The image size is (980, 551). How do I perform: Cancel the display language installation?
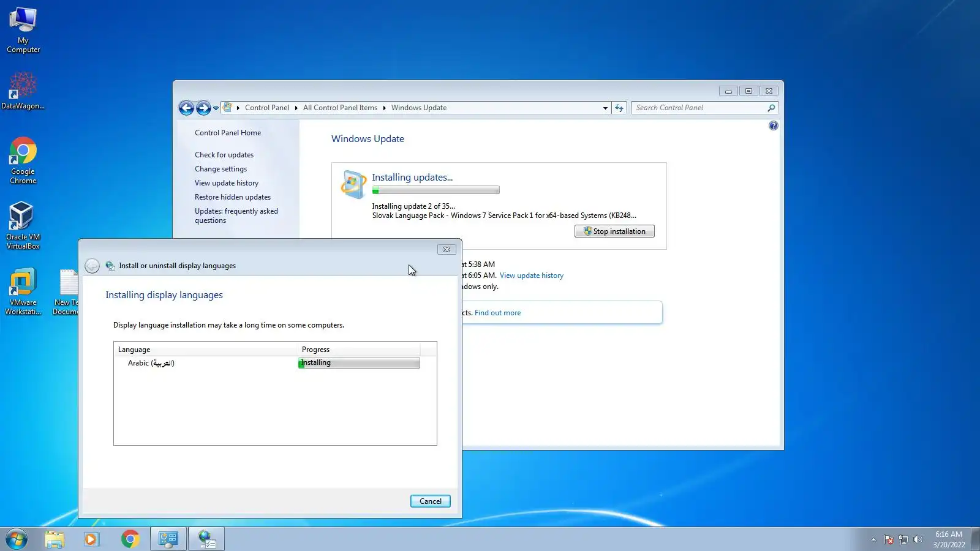click(431, 501)
